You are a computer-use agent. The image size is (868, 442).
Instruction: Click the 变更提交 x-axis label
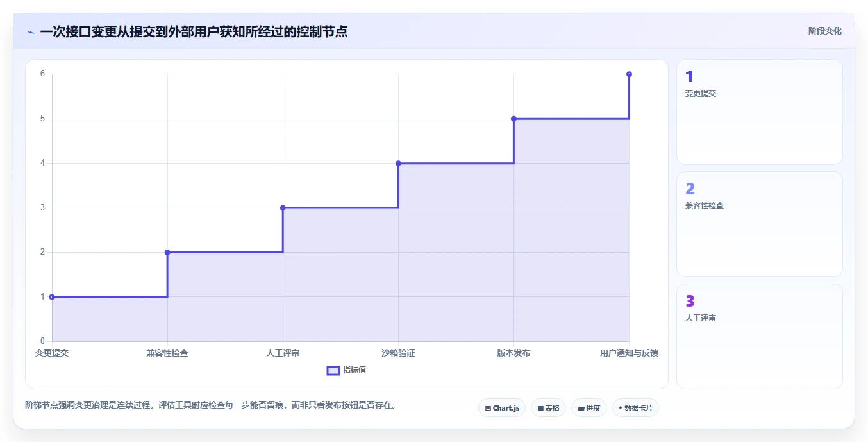pos(52,353)
